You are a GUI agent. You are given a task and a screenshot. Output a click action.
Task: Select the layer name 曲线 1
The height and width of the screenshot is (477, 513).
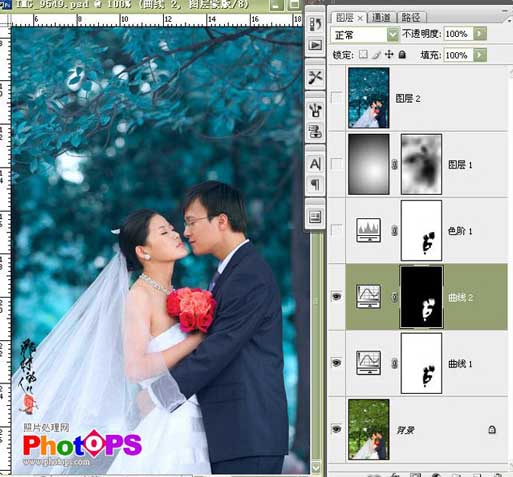point(460,363)
